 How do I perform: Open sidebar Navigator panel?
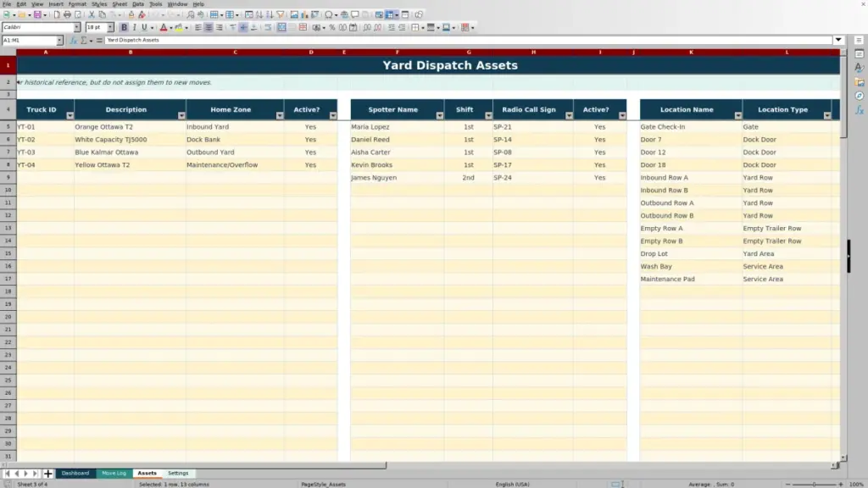[x=860, y=96]
